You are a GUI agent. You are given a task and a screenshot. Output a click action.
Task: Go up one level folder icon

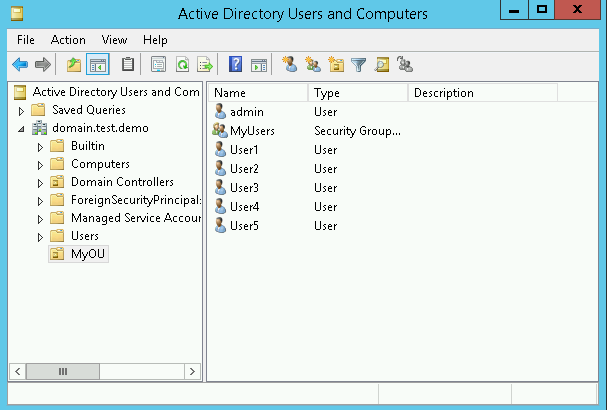[x=74, y=64]
